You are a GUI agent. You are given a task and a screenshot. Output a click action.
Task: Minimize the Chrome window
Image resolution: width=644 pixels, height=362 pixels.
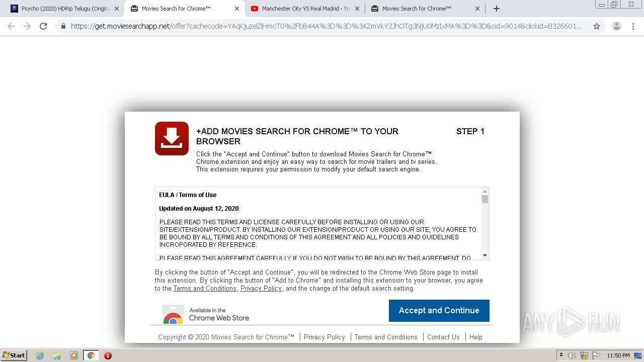[x=602, y=4]
